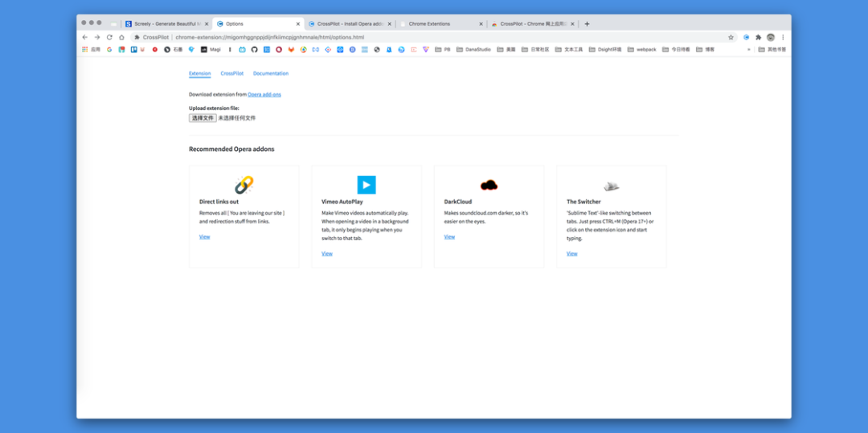Click the DarkCloud card title

click(458, 202)
